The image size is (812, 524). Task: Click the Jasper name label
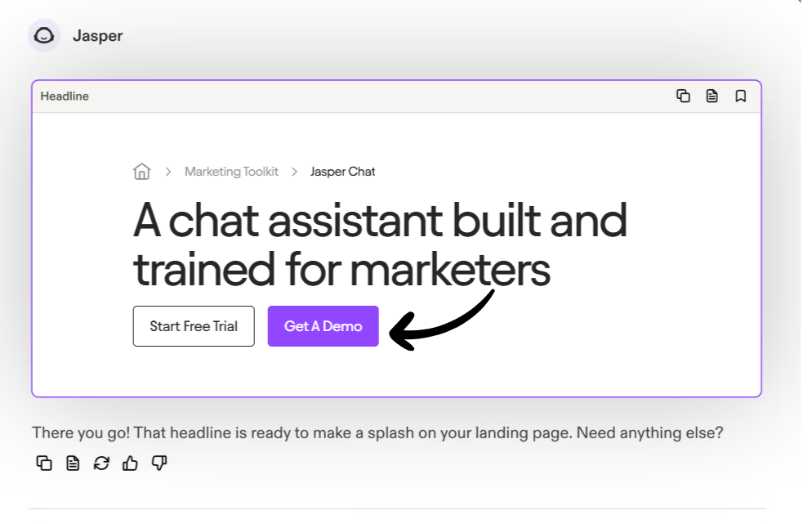[98, 36]
